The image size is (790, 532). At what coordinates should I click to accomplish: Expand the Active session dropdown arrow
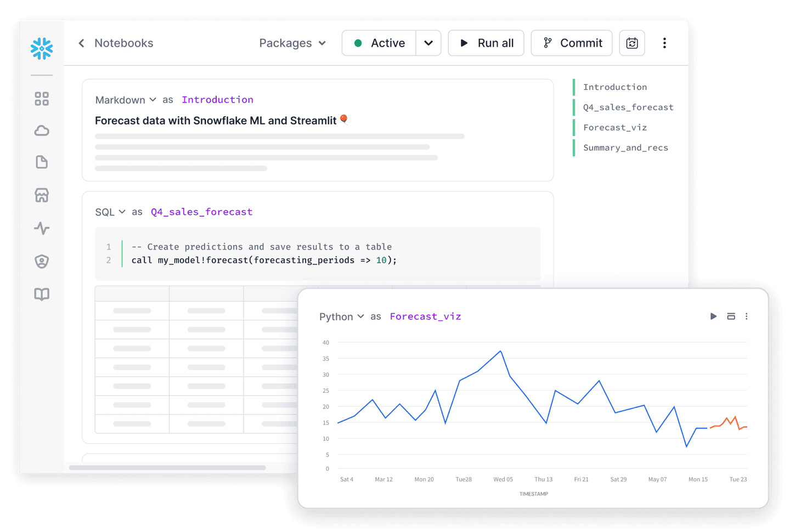tap(428, 43)
